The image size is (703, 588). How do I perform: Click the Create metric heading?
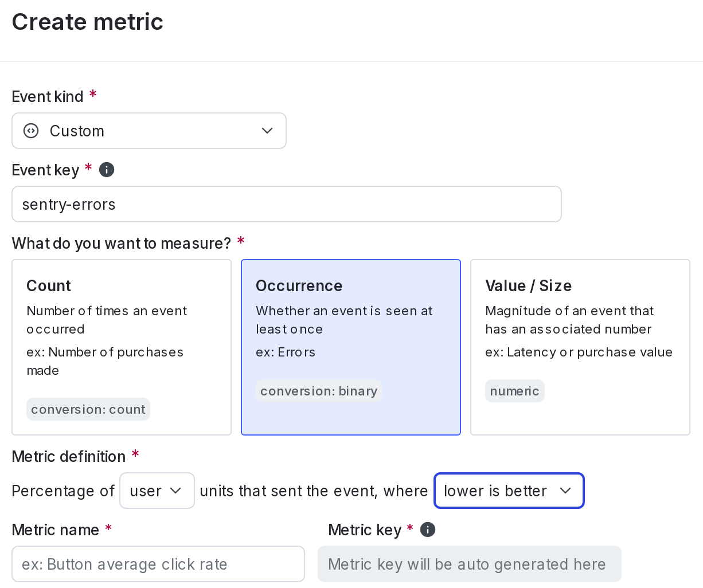point(88,22)
